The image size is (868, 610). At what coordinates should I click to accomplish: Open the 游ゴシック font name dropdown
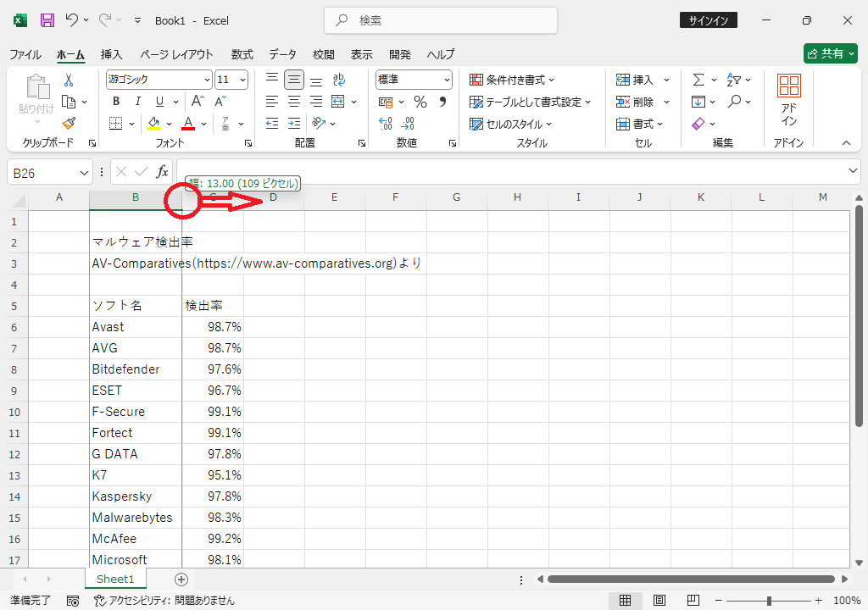coord(207,80)
